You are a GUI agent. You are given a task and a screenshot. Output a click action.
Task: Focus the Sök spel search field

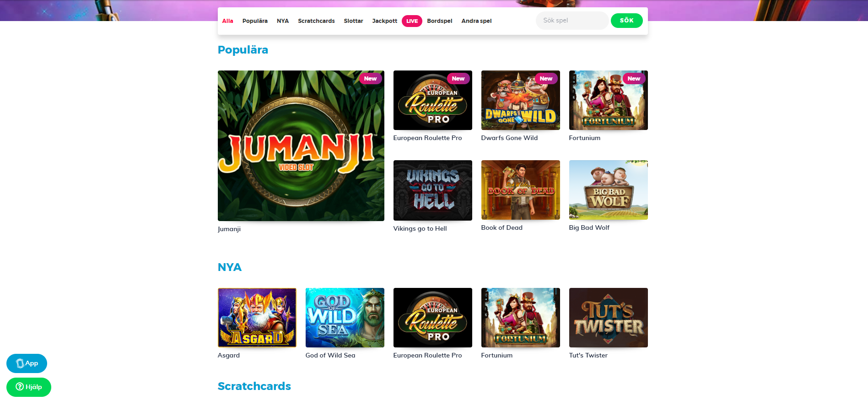point(572,21)
